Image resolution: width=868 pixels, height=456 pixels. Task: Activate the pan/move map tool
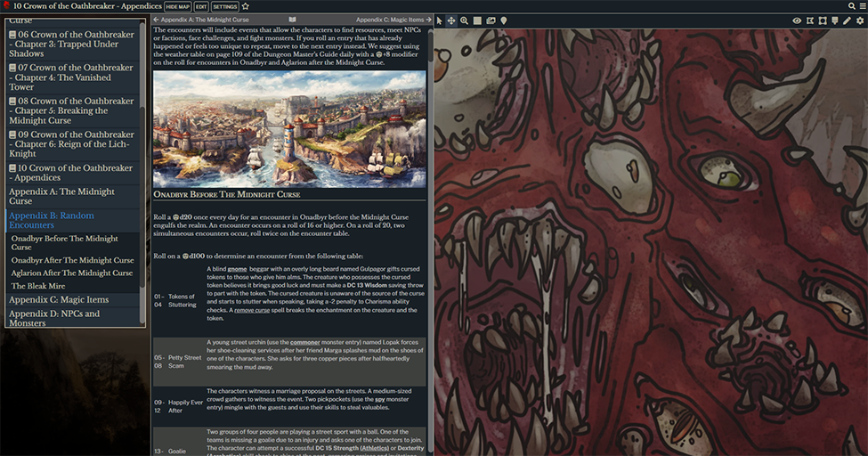451,20
